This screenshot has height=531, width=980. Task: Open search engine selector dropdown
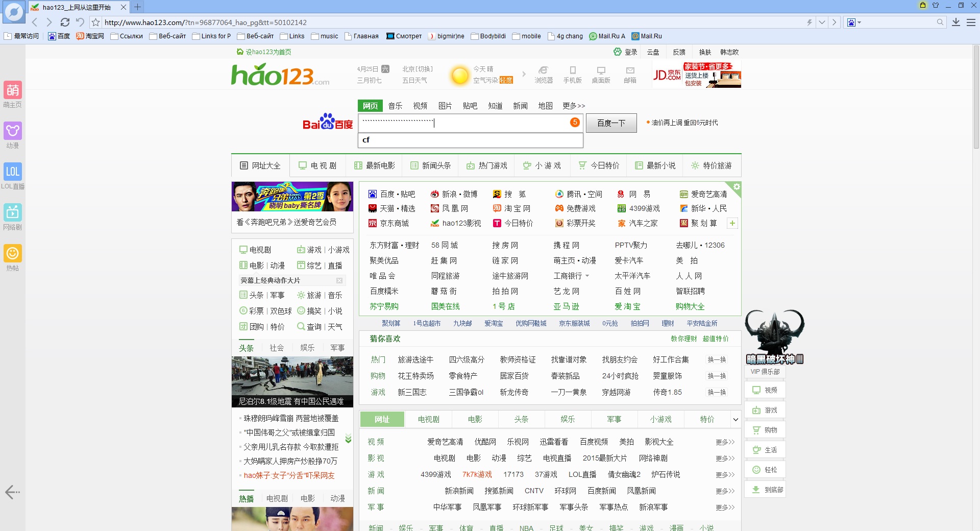(854, 22)
